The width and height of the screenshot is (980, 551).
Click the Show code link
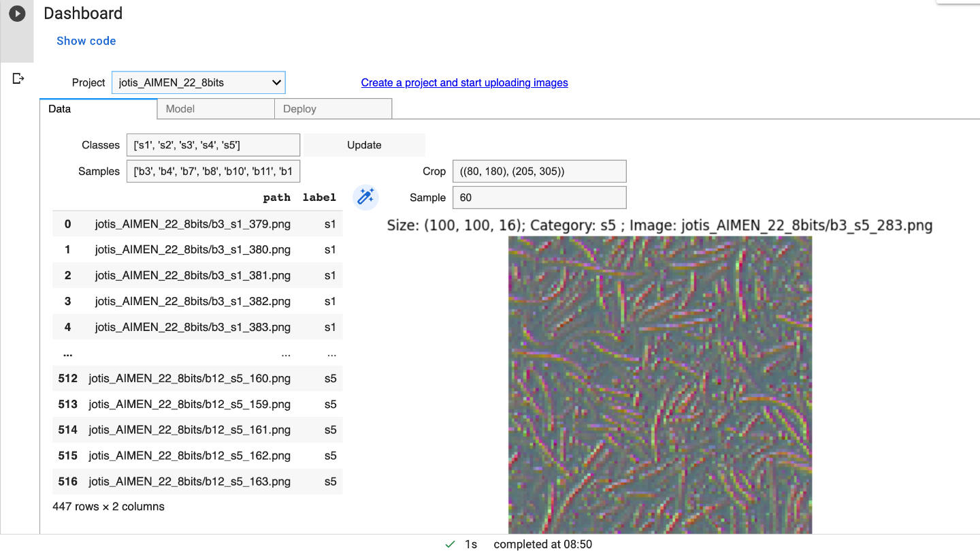tap(86, 41)
